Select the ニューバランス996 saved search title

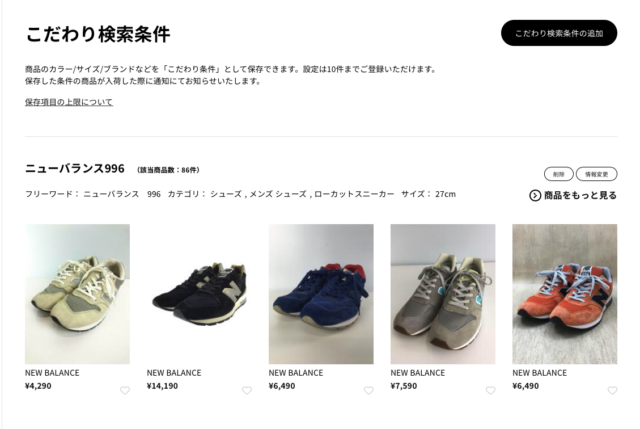[75, 168]
